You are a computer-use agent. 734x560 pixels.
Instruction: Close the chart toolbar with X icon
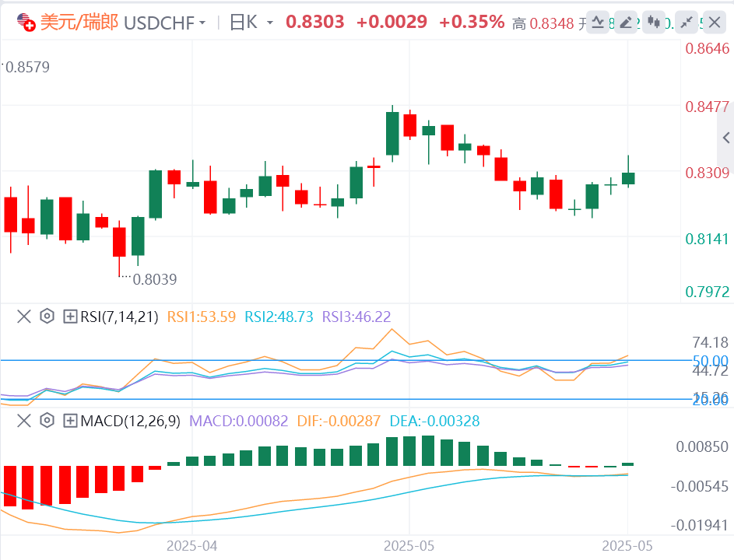coord(712,23)
